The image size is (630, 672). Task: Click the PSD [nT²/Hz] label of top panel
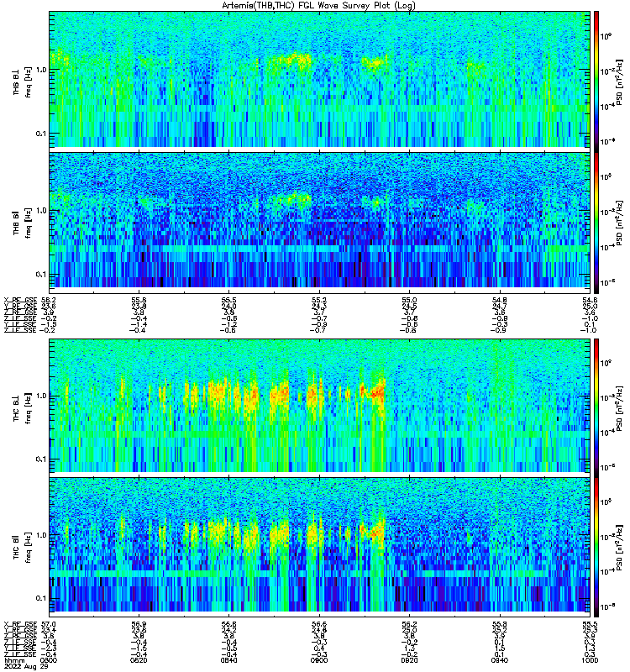tap(620, 81)
